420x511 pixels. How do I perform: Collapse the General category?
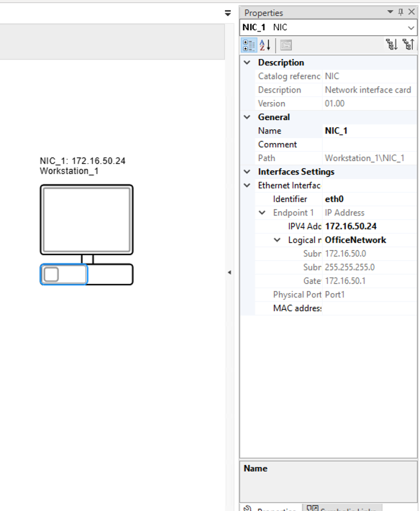247,117
